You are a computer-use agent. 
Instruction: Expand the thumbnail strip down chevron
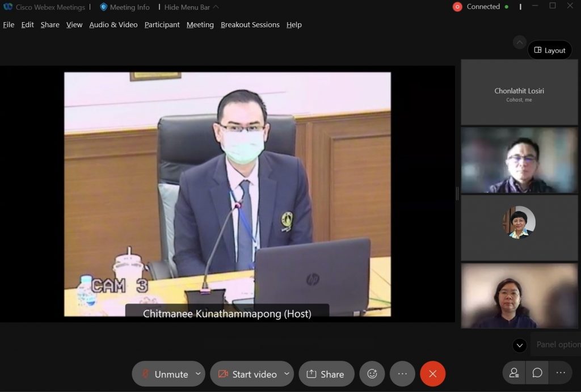click(x=520, y=345)
